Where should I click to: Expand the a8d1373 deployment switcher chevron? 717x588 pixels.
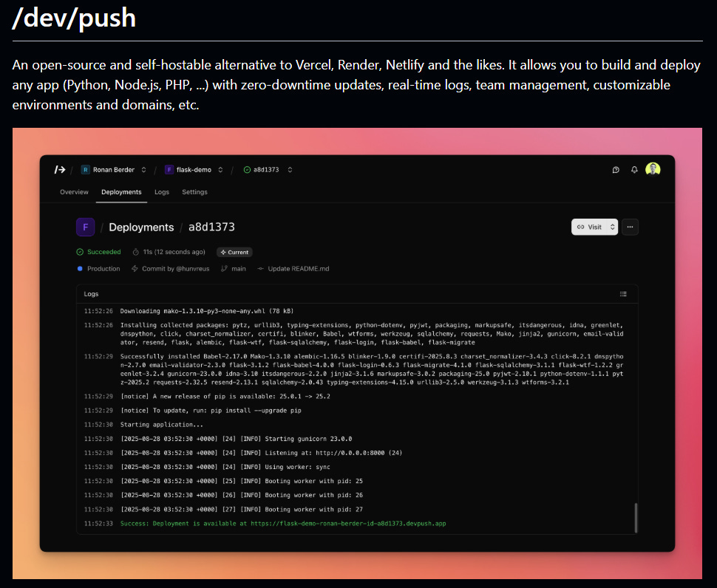tap(290, 169)
